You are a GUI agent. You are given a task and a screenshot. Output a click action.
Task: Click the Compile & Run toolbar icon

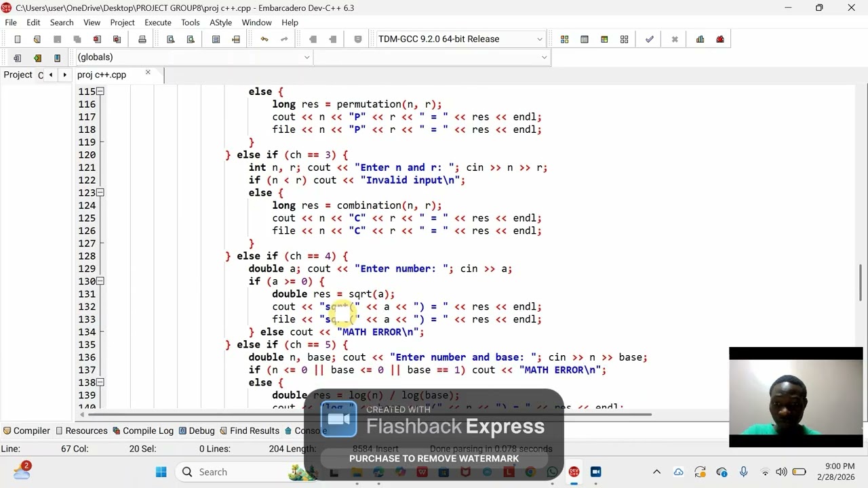point(604,39)
